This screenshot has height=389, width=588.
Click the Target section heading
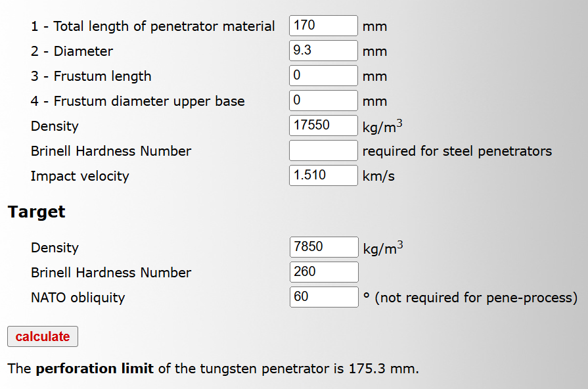click(37, 212)
